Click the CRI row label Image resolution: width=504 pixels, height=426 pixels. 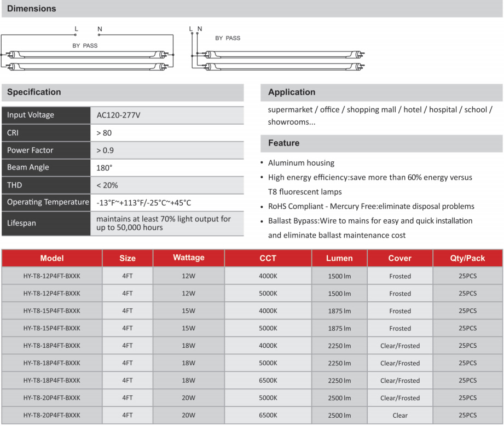pyautogui.click(x=13, y=133)
